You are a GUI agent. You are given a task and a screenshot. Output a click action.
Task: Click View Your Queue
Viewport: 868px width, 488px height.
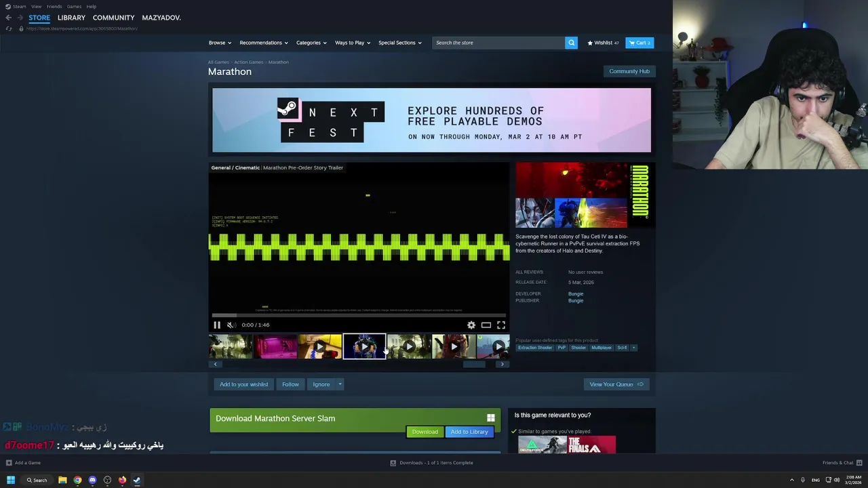click(616, 384)
